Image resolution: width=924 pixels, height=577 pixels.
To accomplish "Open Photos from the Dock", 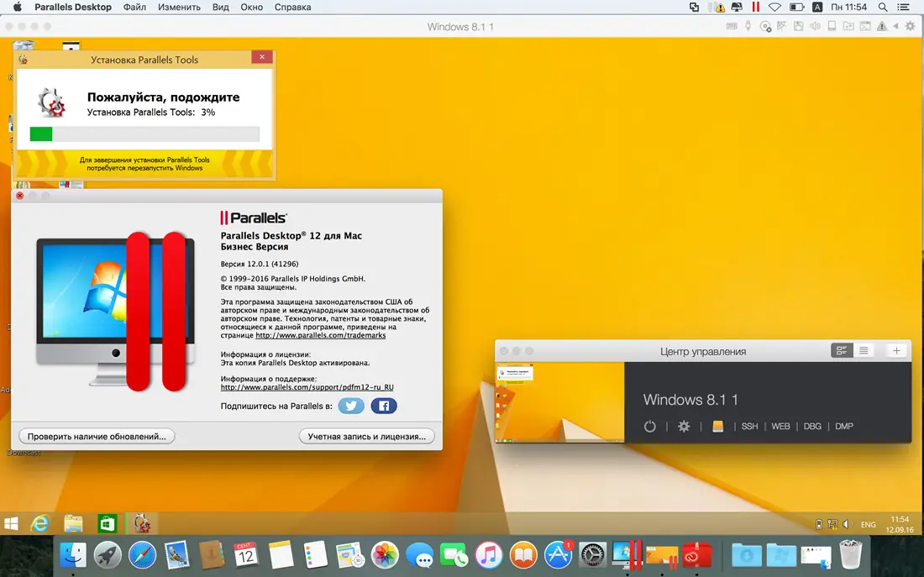I will coord(385,554).
